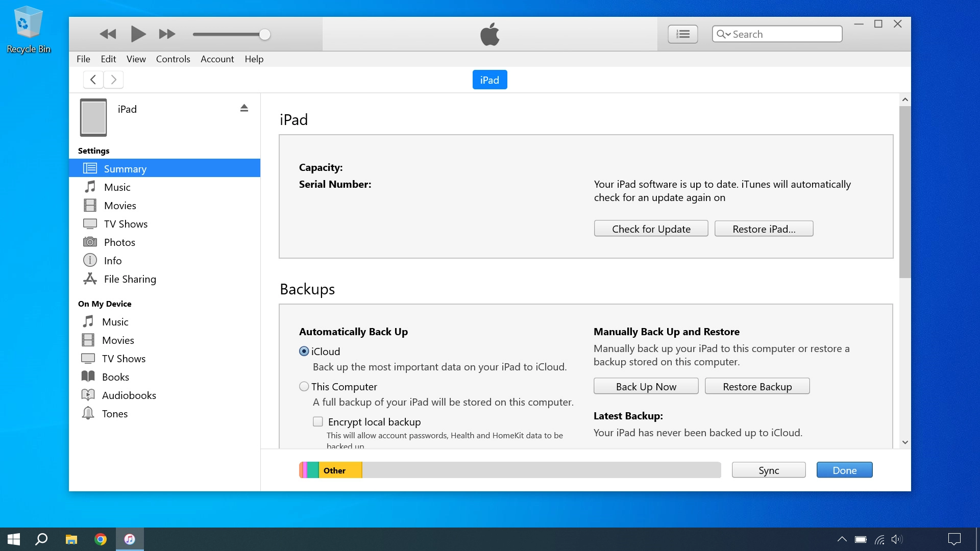
Task: Open the list view icon button
Action: (x=682, y=34)
